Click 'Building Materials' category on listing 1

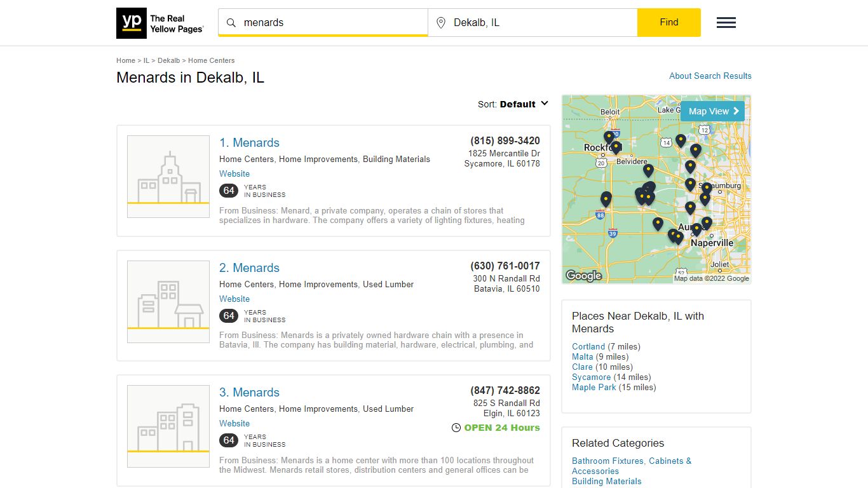397,159
